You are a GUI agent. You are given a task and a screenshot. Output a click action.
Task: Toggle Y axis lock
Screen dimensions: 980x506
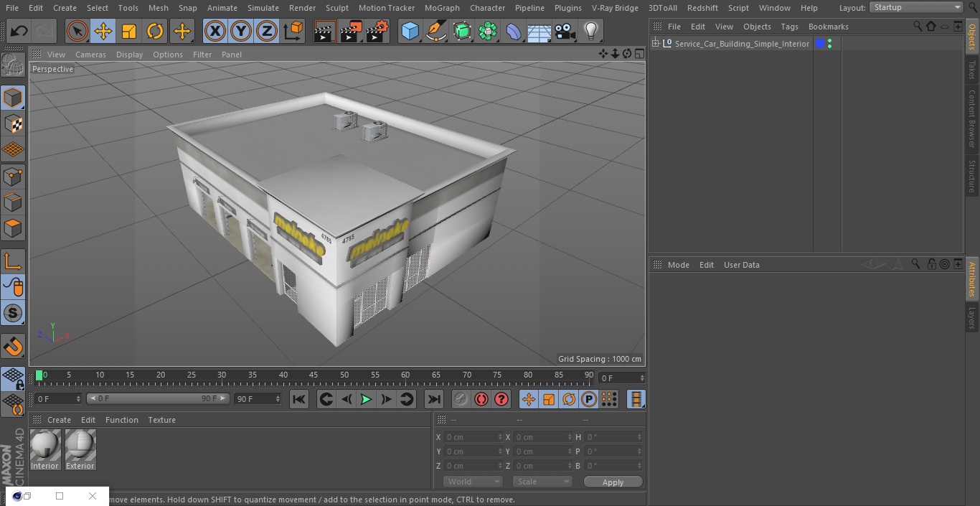pos(241,31)
